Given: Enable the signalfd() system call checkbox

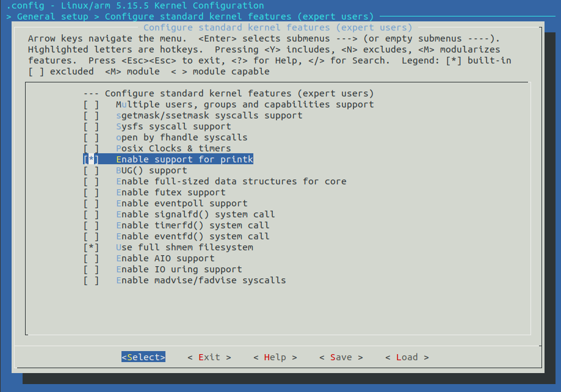Looking at the screenshot, I should tap(91, 214).
